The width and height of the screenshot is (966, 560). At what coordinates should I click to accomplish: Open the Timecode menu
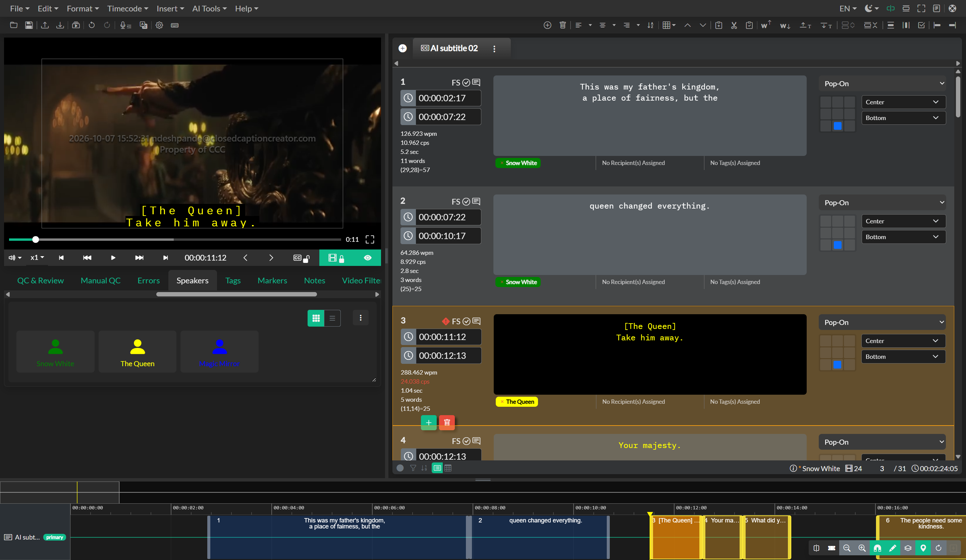[x=128, y=8]
